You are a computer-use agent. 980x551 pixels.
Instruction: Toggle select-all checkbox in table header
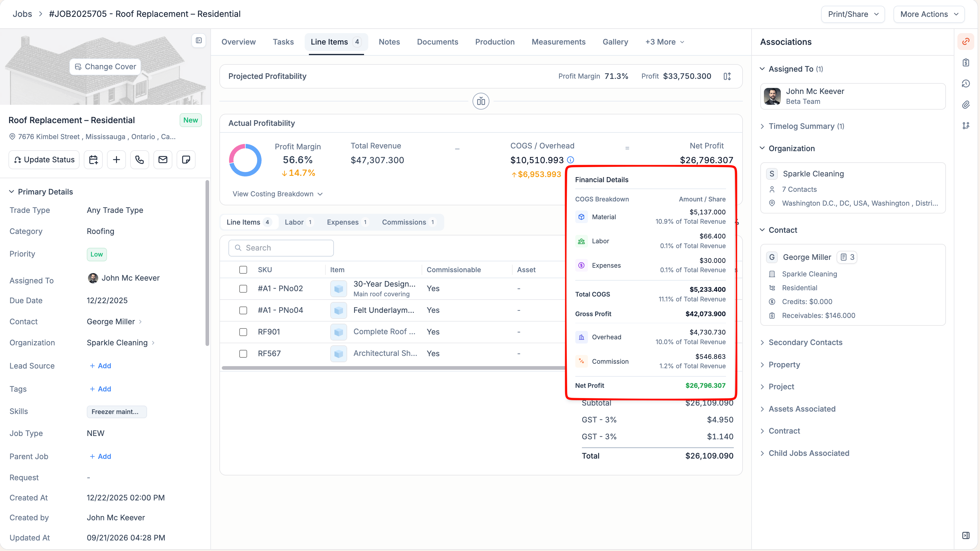[243, 270]
